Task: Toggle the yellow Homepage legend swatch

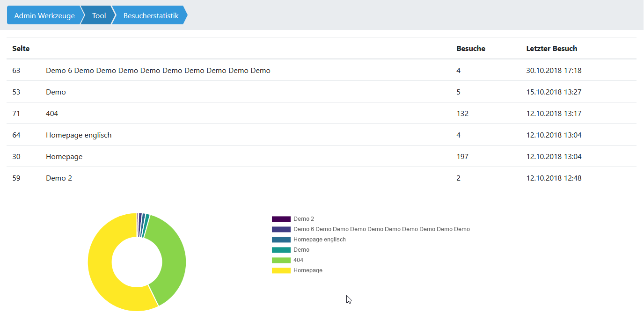Action: point(281,270)
